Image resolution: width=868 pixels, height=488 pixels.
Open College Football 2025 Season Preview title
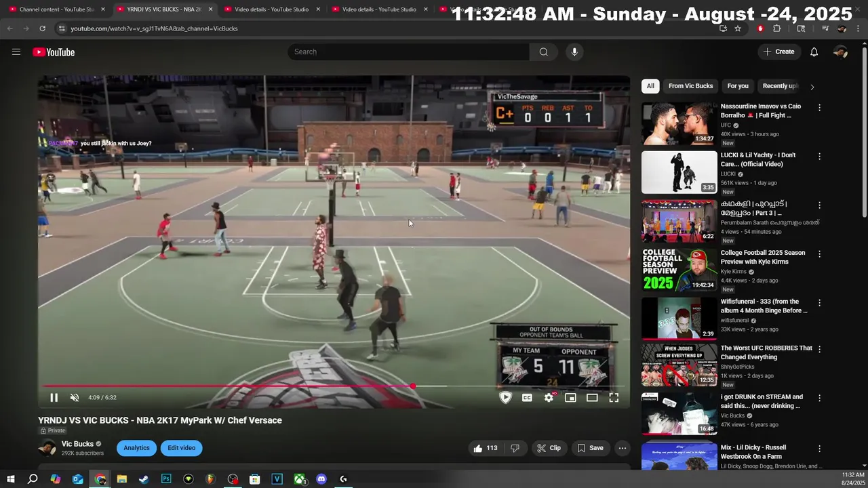(x=763, y=258)
